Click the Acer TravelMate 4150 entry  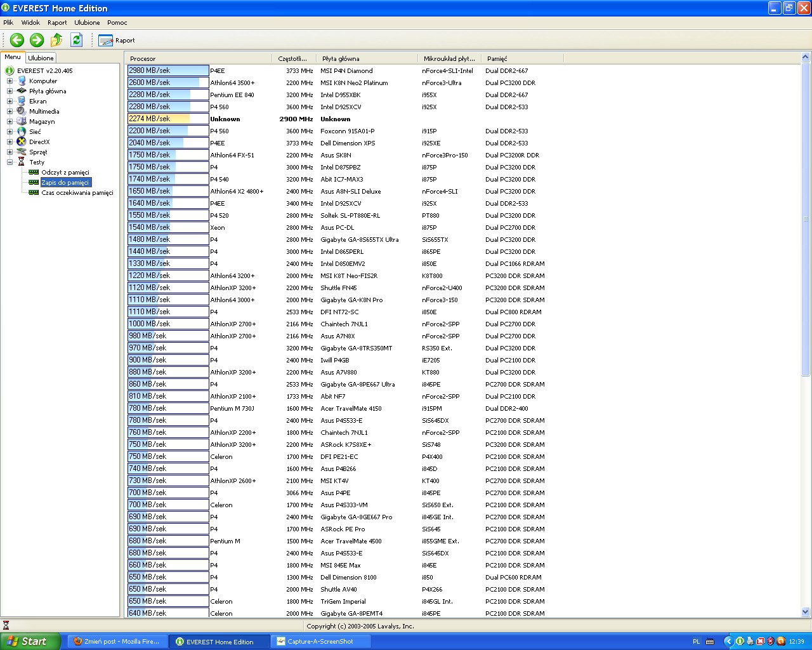click(351, 408)
